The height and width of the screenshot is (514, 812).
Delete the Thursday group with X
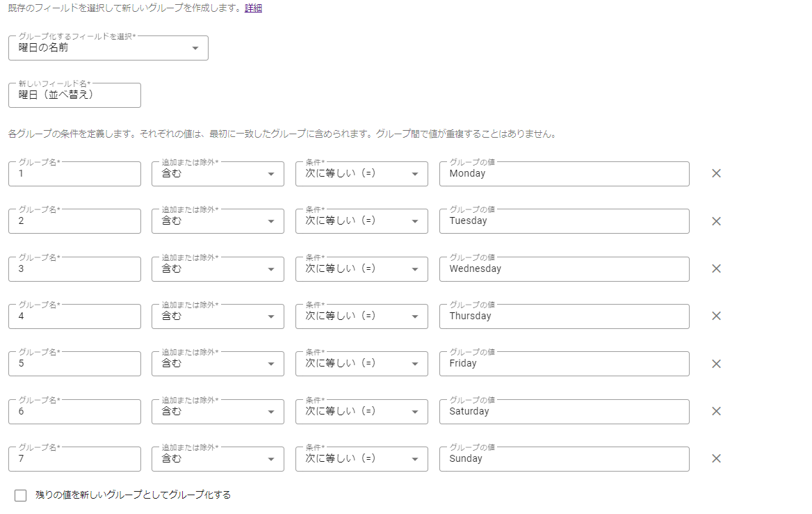(x=716, y=316)
